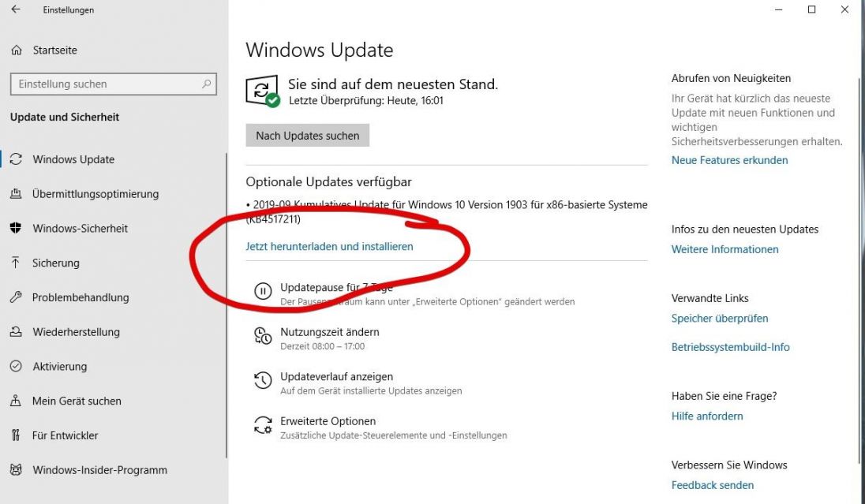The width and height of the screenshot is (865, 504).
Task: Click the Mein Gerät suchen icon
Action: coord(16,401)
